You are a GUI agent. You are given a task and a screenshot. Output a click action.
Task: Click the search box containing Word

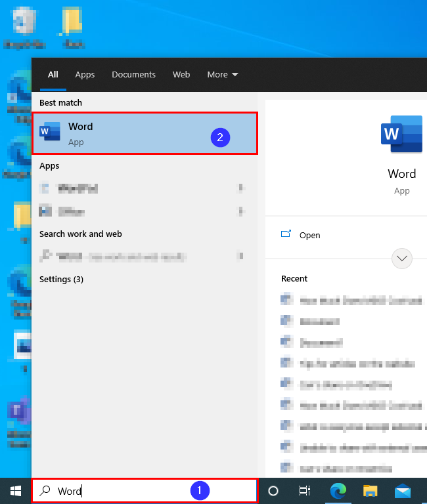[x=145, y=491]
